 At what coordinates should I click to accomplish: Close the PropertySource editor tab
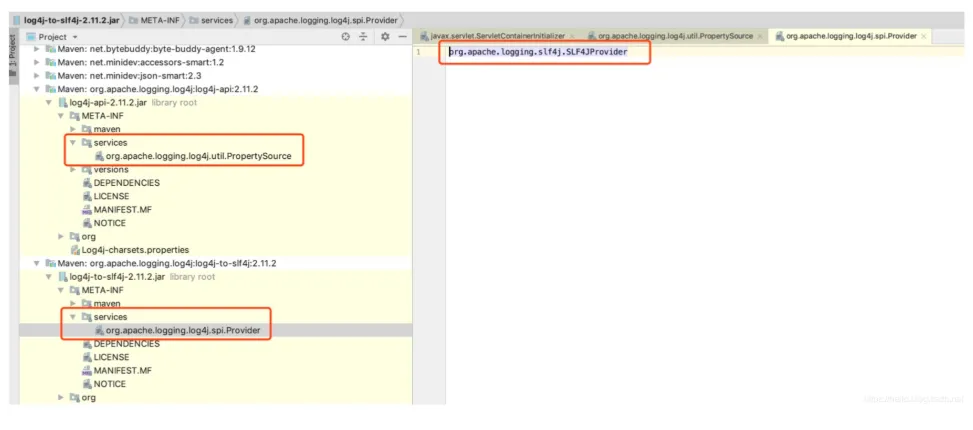click(x=760, y=37)
